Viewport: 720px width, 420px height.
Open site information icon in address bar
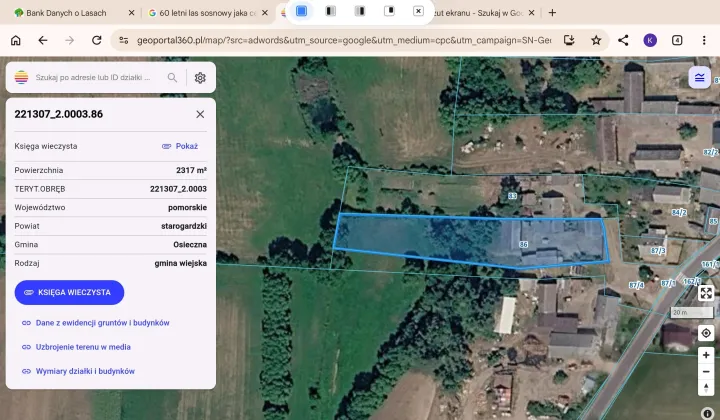(x=124, y=40)
